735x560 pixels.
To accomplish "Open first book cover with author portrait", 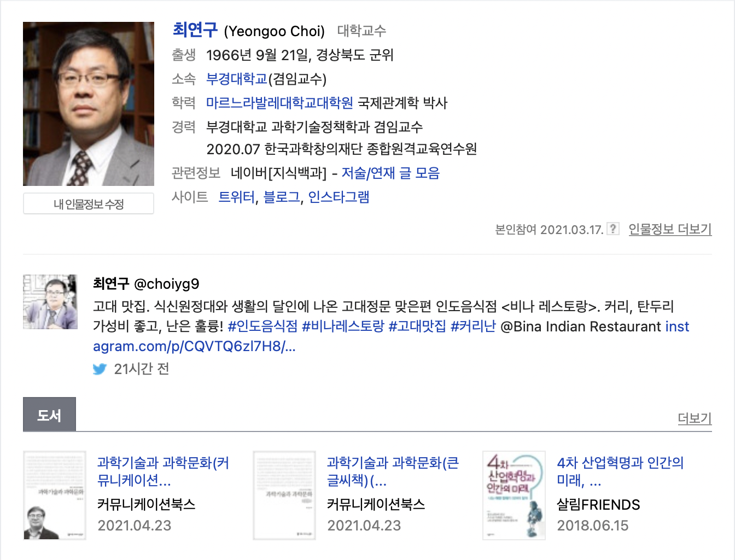I will [x=55, y=495].
